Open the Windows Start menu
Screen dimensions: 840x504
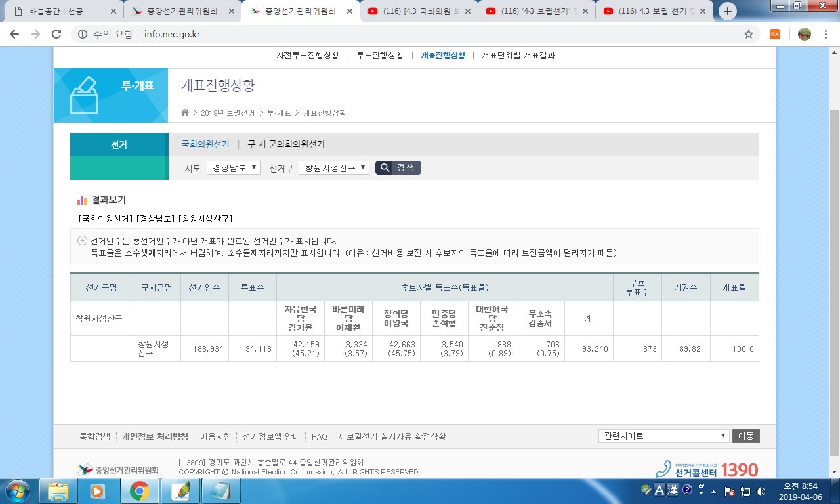pos(16,490)
